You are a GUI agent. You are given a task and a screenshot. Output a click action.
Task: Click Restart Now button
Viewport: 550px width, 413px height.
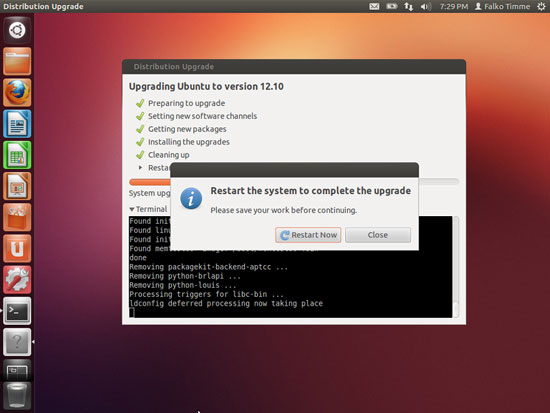pyautogui.click(x=308, y=235)
